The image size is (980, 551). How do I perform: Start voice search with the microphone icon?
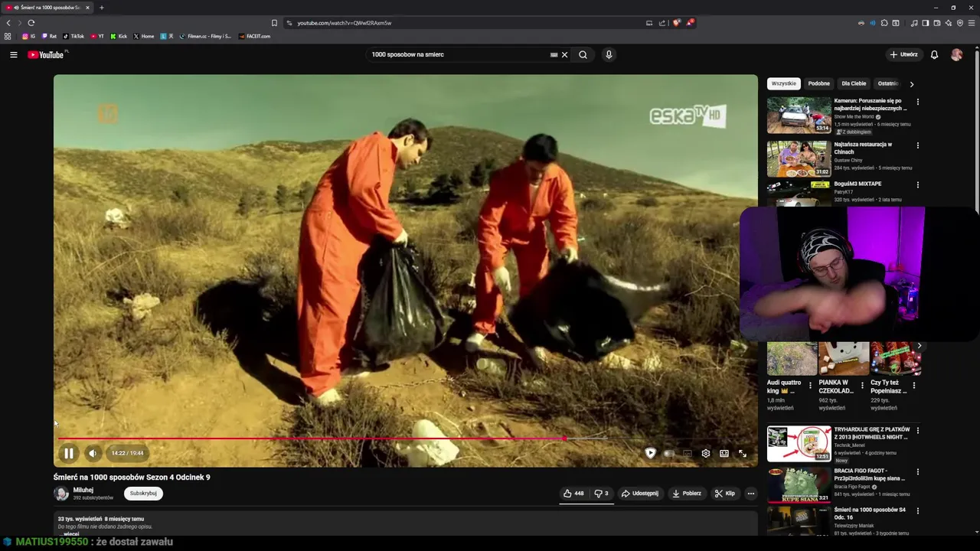(609, 54)
